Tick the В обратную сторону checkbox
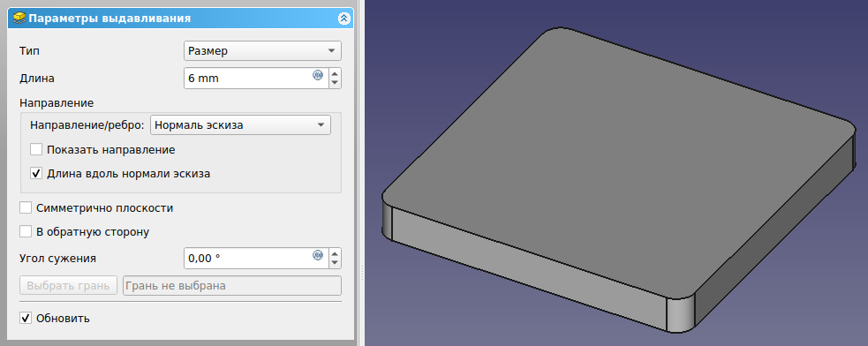This screenshot has height=346, width=868. tap(26, 231)
